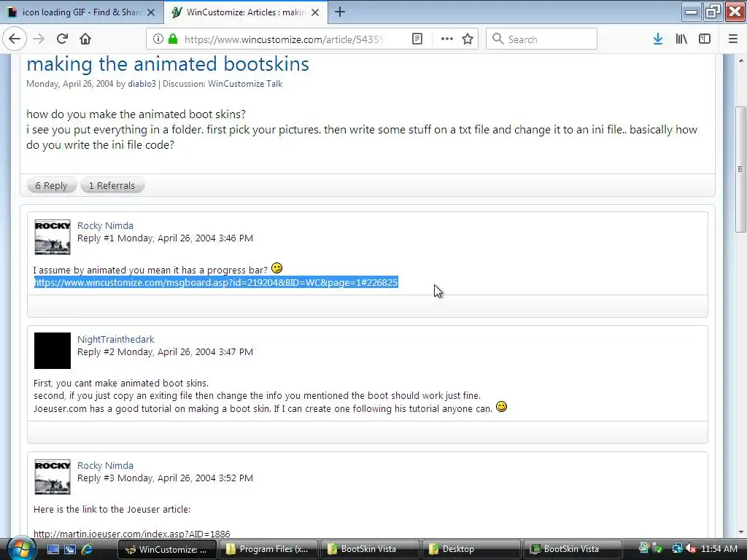Open Rocky Nimda profile in reply #3
This screenshot has height=560, width=747.
tap(105, 466)
